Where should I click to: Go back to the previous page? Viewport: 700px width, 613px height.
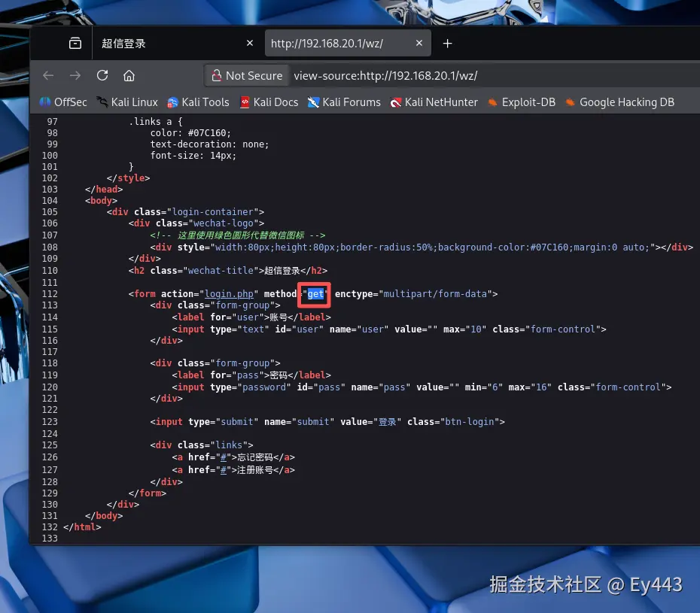[x=48, y=75]
